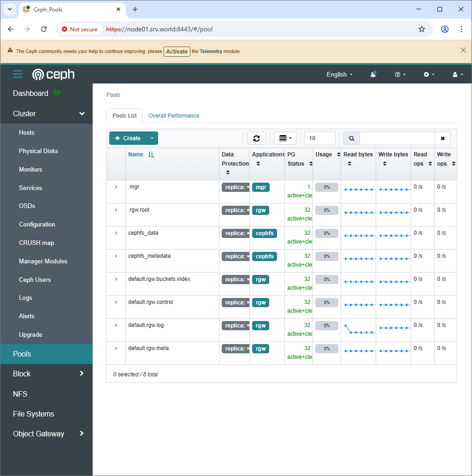This screenshot has width=472, height=476.
Task: Open the user account icon
Action: 455,74
